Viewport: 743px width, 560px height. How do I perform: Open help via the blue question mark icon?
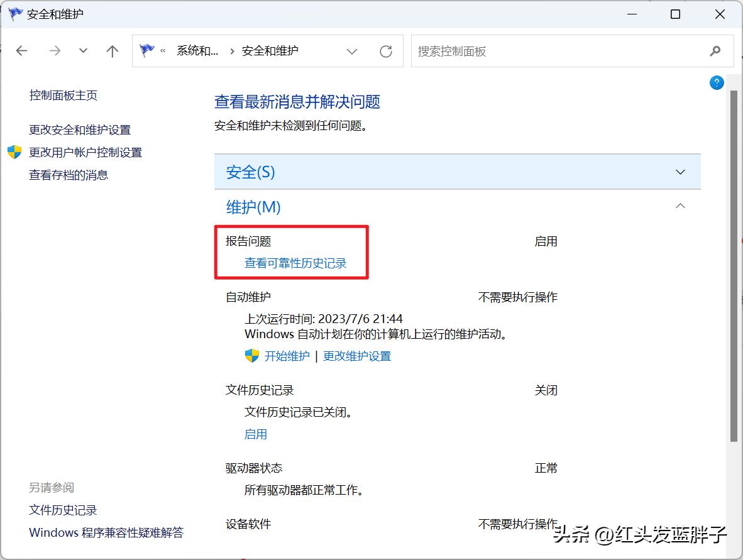(717, 82)
